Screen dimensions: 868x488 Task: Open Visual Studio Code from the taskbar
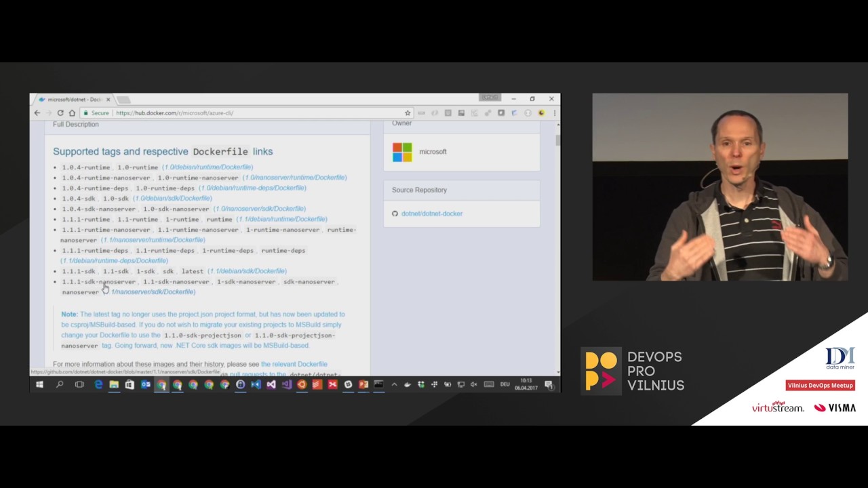click(x=255, y=385)
